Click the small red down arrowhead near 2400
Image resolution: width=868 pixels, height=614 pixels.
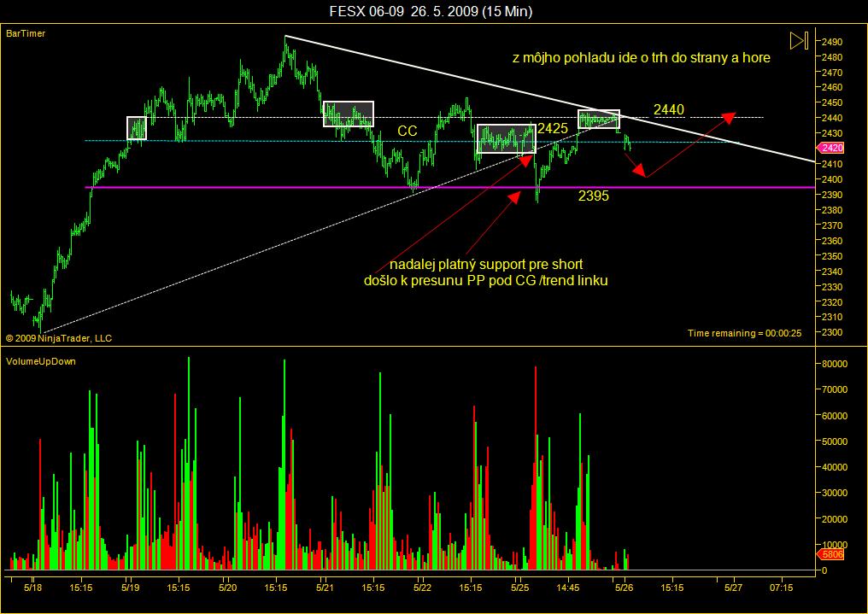click(640, 171)
